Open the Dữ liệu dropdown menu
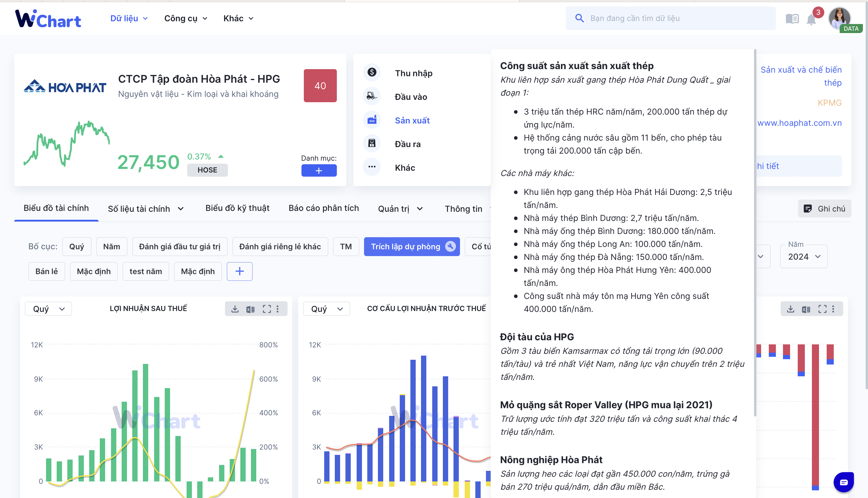868x498 pixels. point(129,18)
